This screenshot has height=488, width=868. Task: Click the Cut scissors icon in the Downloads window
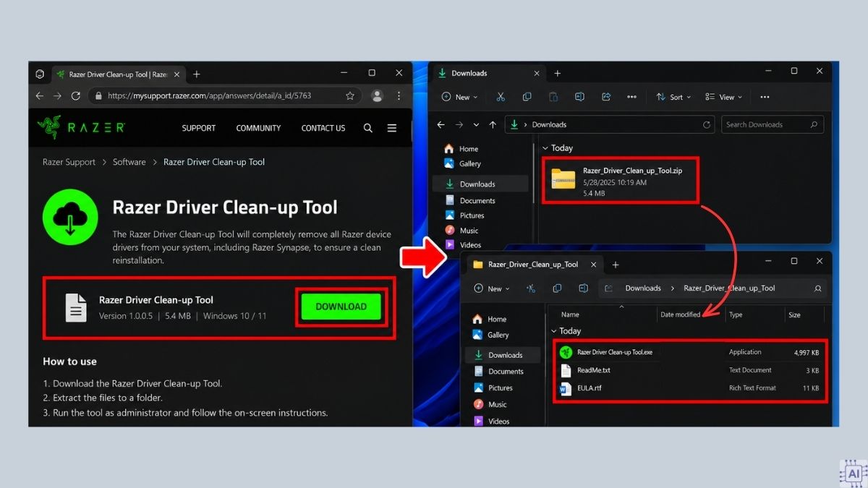(x=501, y=97)
